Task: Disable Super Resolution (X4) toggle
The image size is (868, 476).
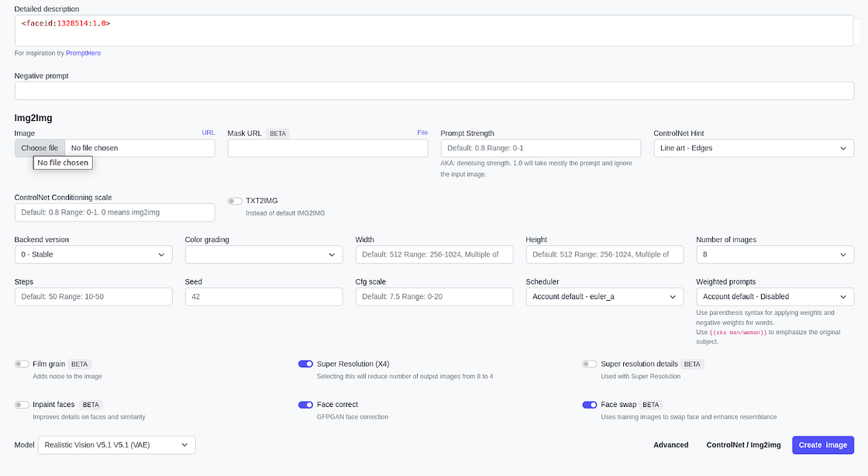Action: (x=305, y=364)
